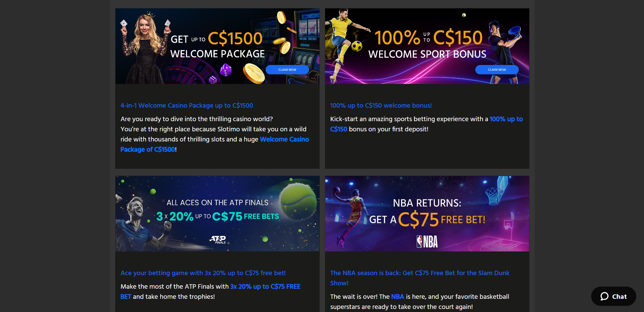This screenshot has width=644, height=312.
Task: Claim the welcome sport bonus
Action: coord(497,70)
